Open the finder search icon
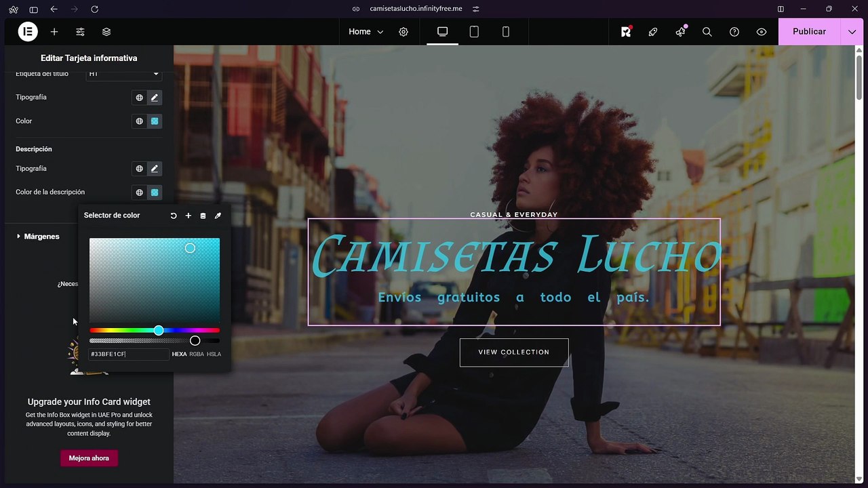Image resolution: width=868 pixels, height=488 pixels. 707,32
